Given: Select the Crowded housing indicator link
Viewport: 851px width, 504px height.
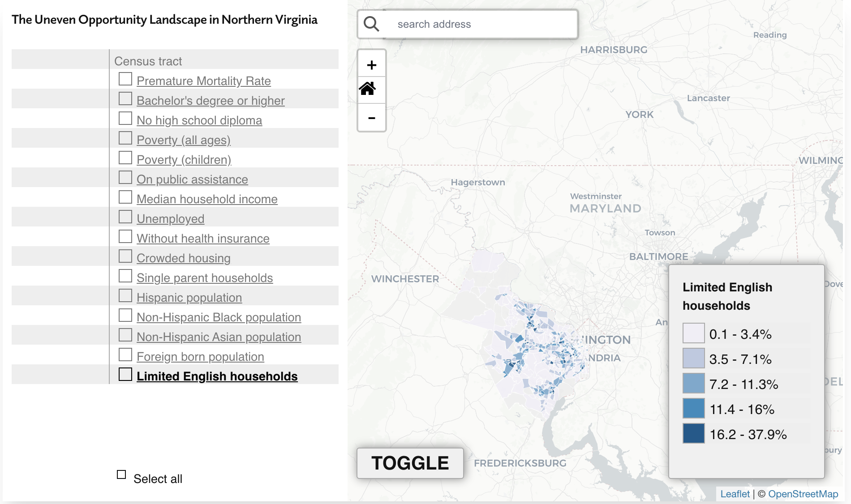Looking at the screenshot, I should tap(184, 258).
